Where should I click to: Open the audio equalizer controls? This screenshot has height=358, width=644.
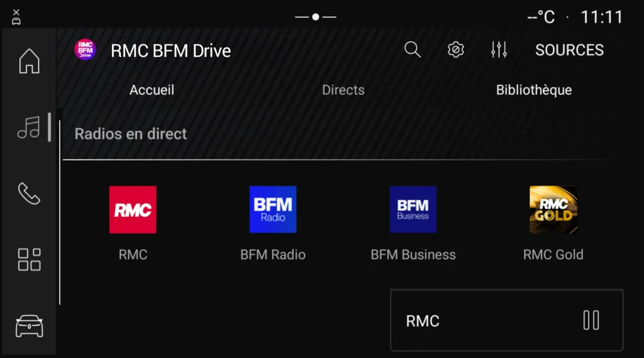click(x=499, y=49)
